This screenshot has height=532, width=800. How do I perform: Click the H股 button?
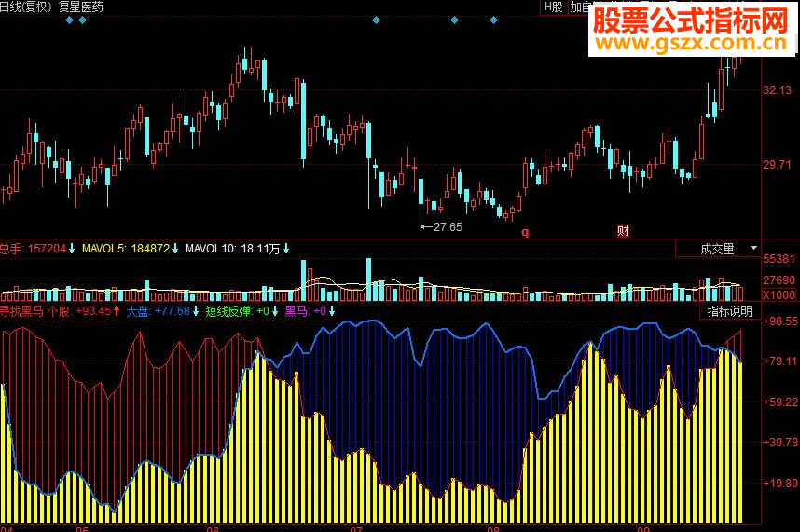pyautogui.click(x=554, y=7)
